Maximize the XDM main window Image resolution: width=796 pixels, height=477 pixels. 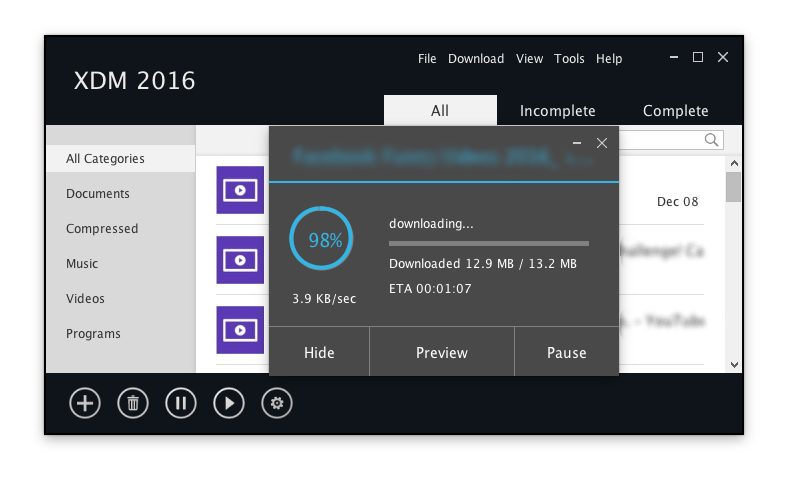click(x=698, y=57)
